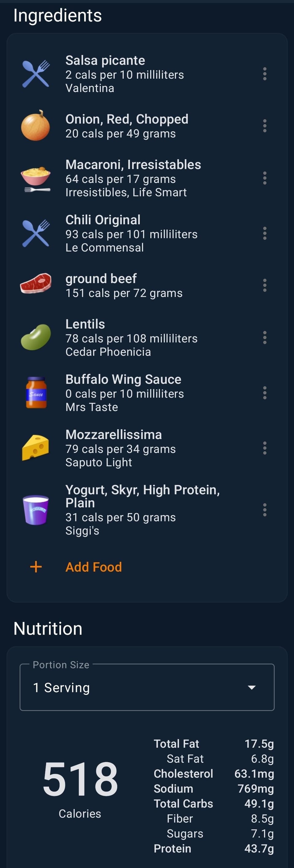Open kebab menu for Chili Original
294x868 pixels.
(265, 233)
